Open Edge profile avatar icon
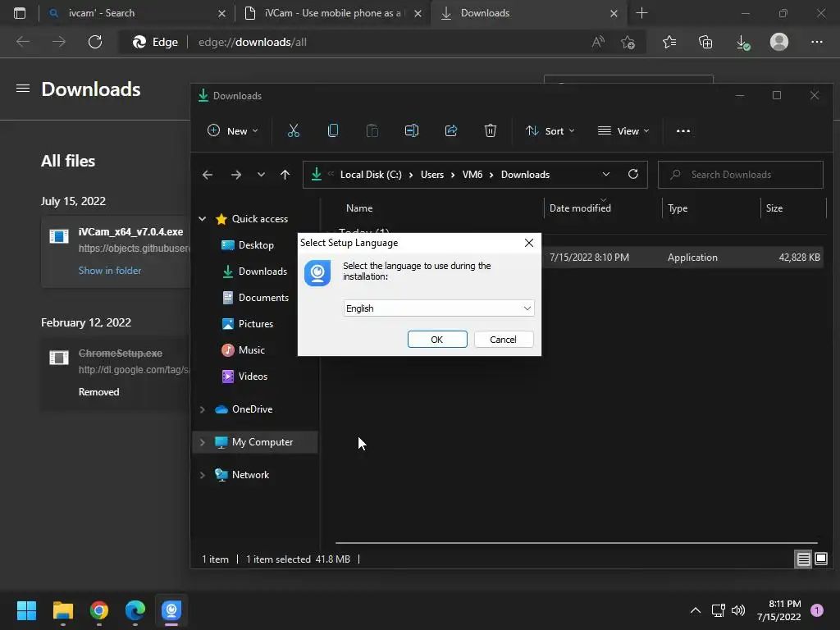 [779, 42]
